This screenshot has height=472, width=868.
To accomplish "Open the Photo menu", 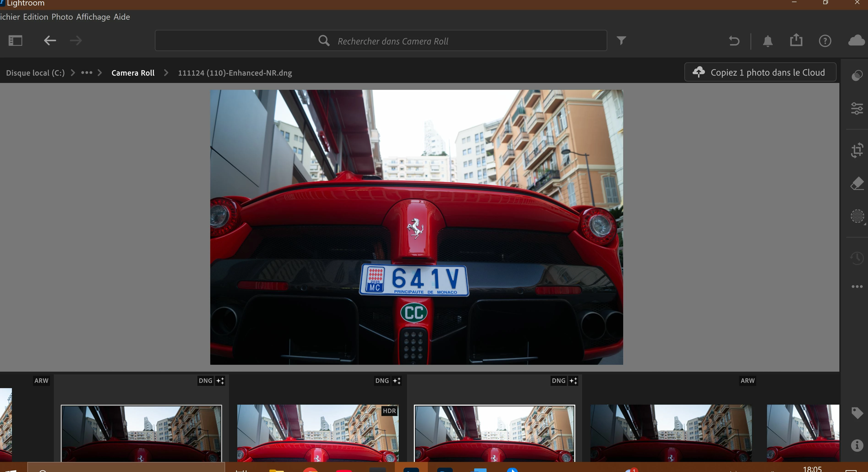I will [x=62, y=17].
